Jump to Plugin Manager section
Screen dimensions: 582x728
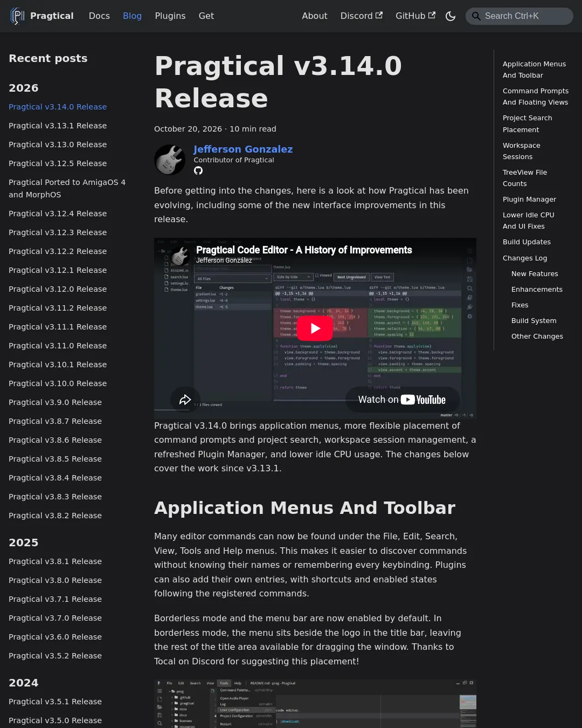[x=529, y=200]
